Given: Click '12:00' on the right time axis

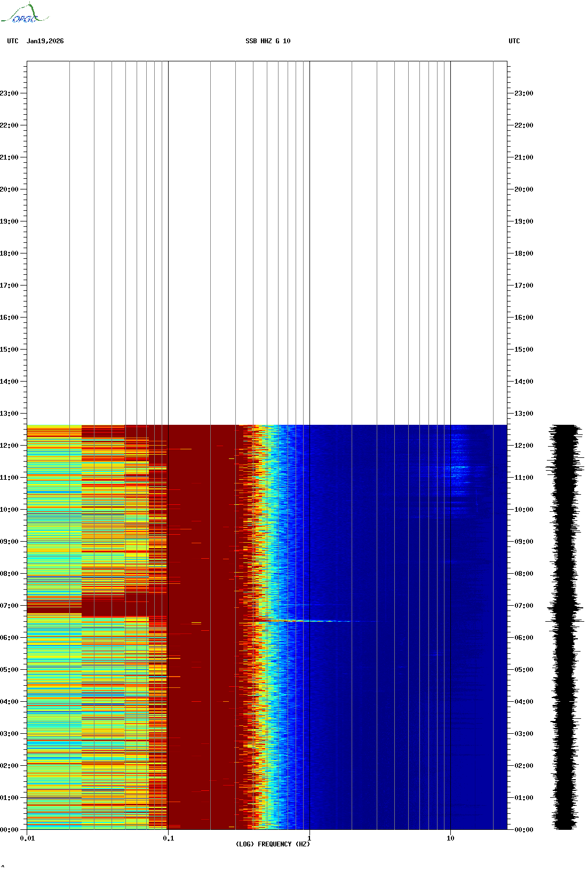Looking at the screenshot, I should (x=524, y=446).
